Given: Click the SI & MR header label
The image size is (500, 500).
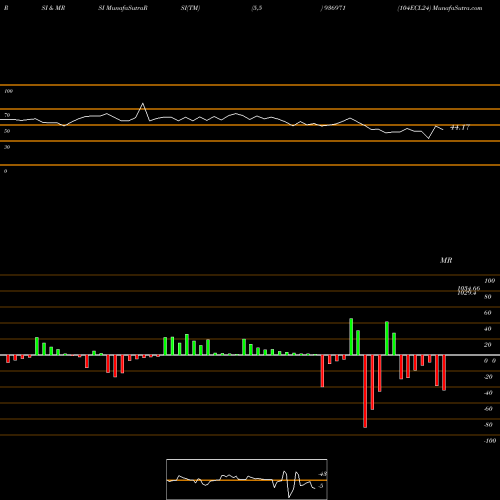Looking at the screenshot, I should click(53, 8).
